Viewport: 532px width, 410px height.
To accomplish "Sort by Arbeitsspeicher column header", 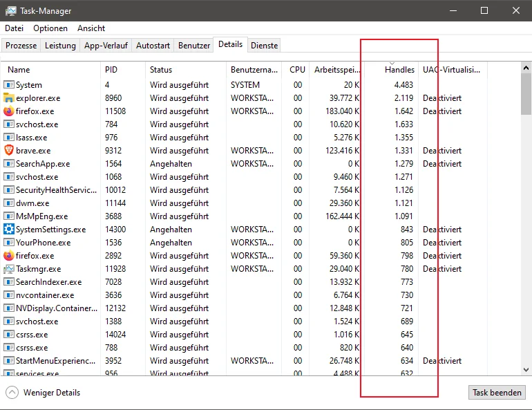I will (336, 70).
